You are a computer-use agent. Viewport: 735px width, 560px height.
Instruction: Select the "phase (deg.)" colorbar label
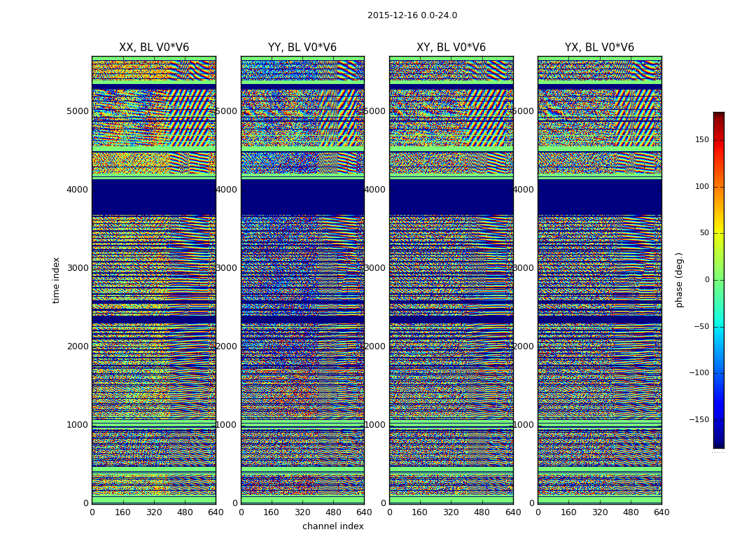tap(679, 280)
